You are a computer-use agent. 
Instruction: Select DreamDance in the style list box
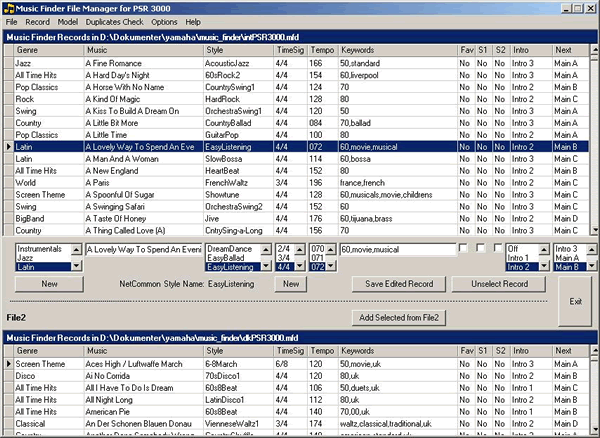pyautogui.click(x=233, y=249)
